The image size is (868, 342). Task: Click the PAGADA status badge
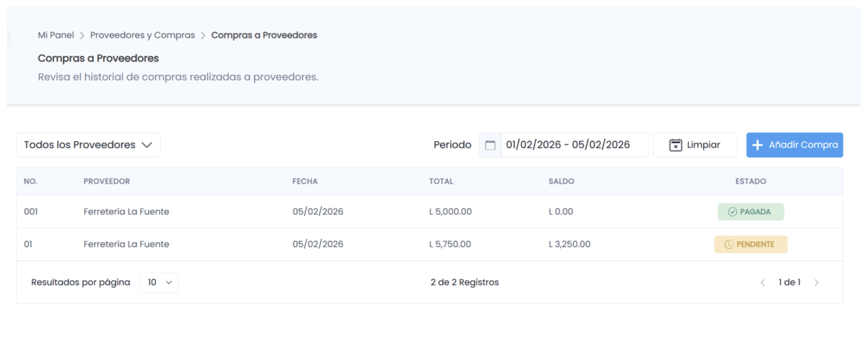coord(751,212)
